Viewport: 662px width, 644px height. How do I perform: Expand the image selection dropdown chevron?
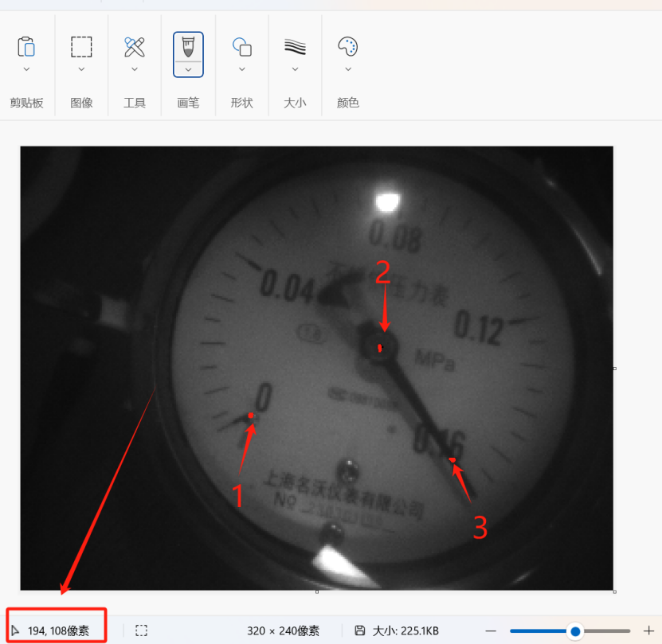pyautogui.click(x=81, y=68)
